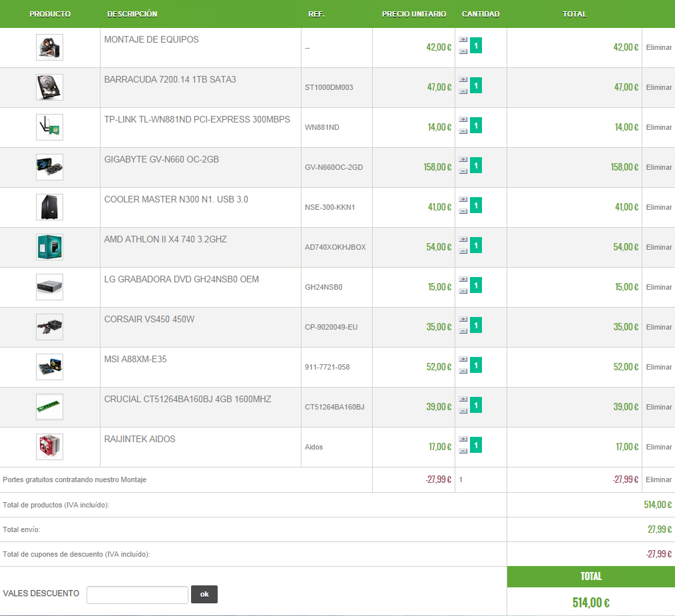This screenshot has height=616, width=675.
Task: Eliminar the LG GRABADORA DVD item
Action: pos(658,287)
